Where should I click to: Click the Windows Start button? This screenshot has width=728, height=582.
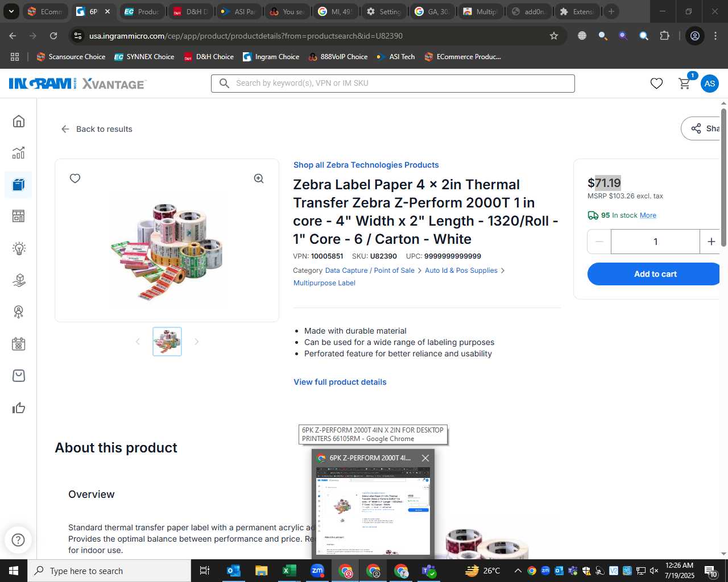[14, 571]
